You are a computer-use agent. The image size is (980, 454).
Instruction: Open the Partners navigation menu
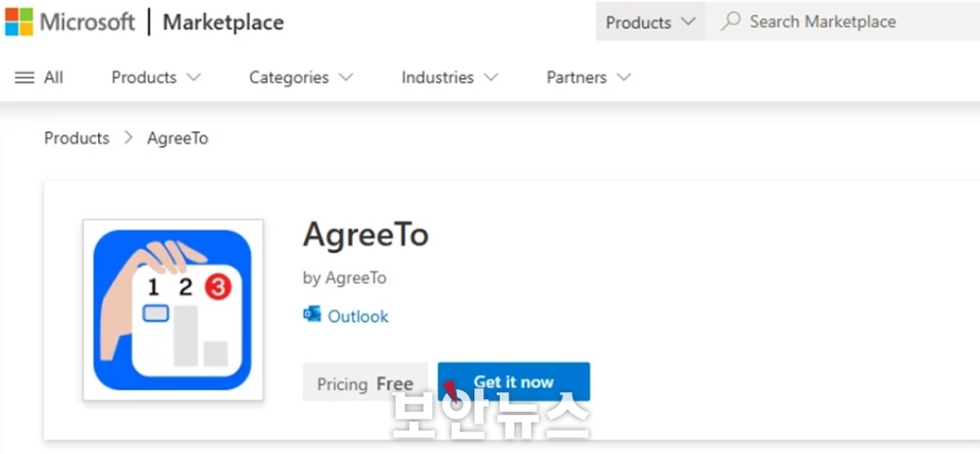pyautogui.click(x=588, y=77)
